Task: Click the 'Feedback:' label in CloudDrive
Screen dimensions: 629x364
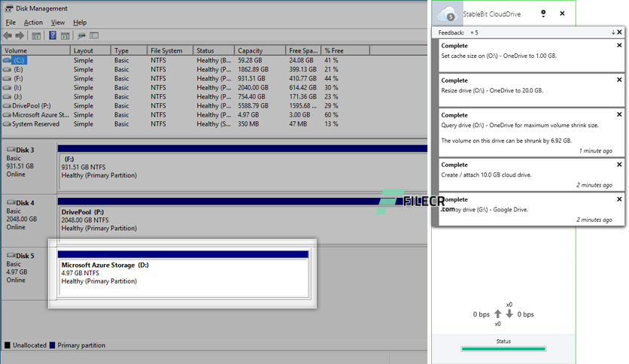Action: pos(451,32)
